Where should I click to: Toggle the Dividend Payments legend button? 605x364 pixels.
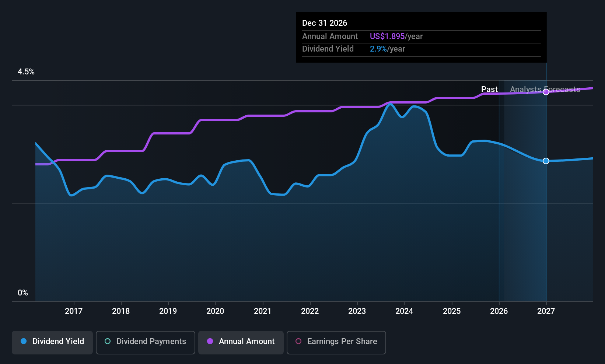coord(146,343)
